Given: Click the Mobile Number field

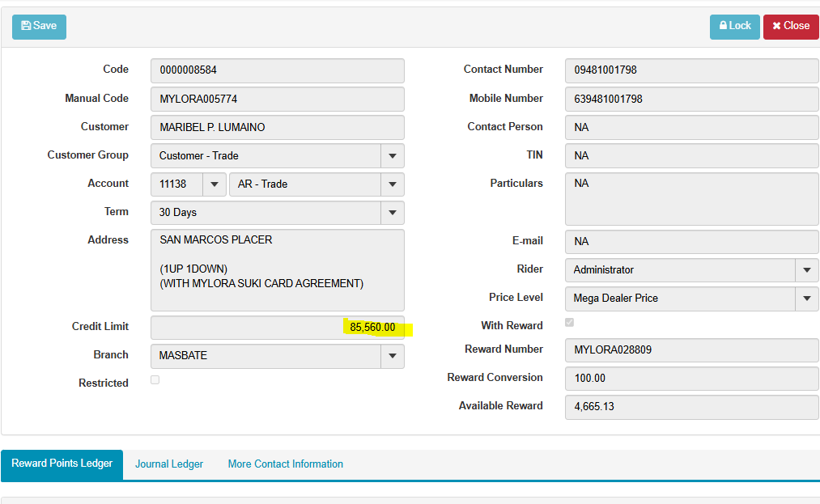Looking at the screenshot, I should point(691,99).
